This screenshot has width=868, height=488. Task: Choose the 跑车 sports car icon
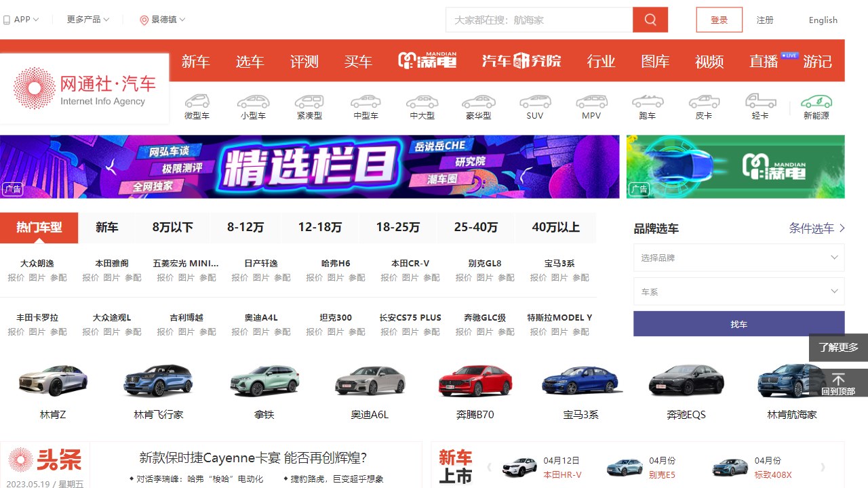648,101
